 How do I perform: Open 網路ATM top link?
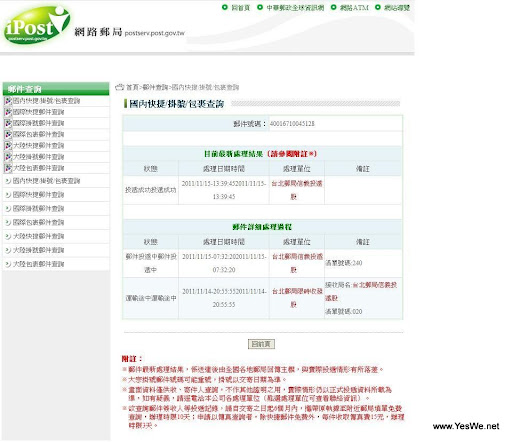(x=354, y=7)
